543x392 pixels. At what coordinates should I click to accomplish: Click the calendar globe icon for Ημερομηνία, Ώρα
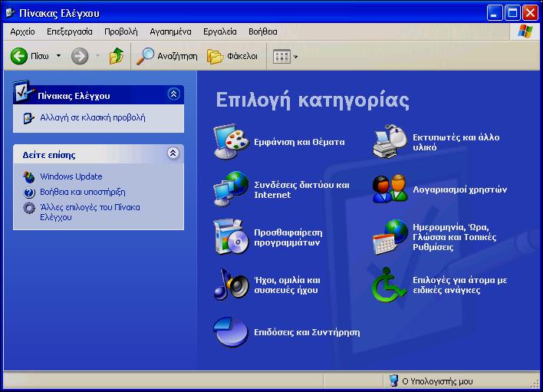[x=390, y=237]
